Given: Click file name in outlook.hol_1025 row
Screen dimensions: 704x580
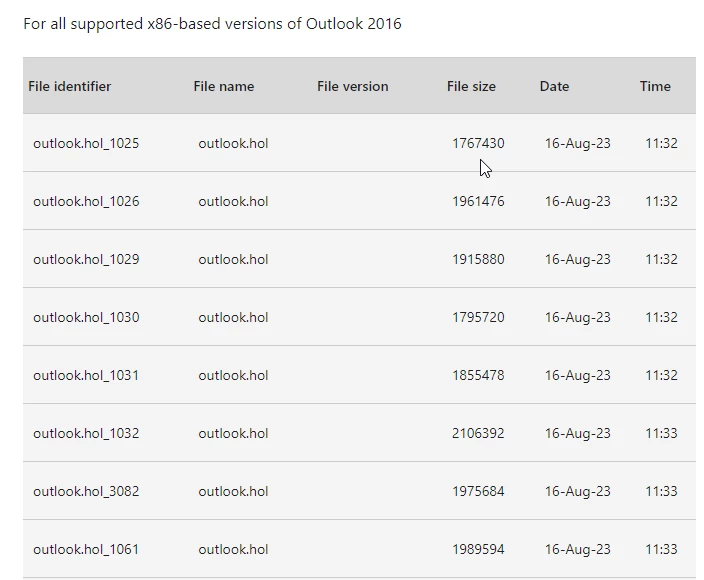Looking at the screenshot, I should (x=233, y=143).
